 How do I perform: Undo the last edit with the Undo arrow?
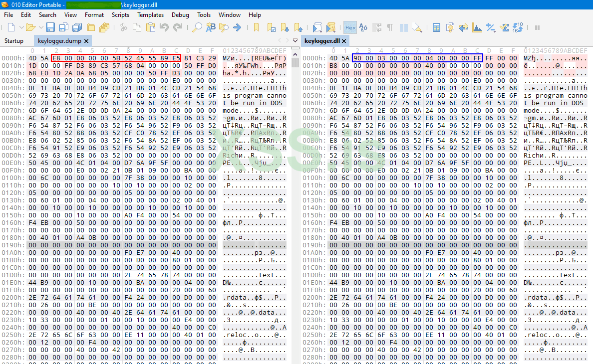[164, 27]
